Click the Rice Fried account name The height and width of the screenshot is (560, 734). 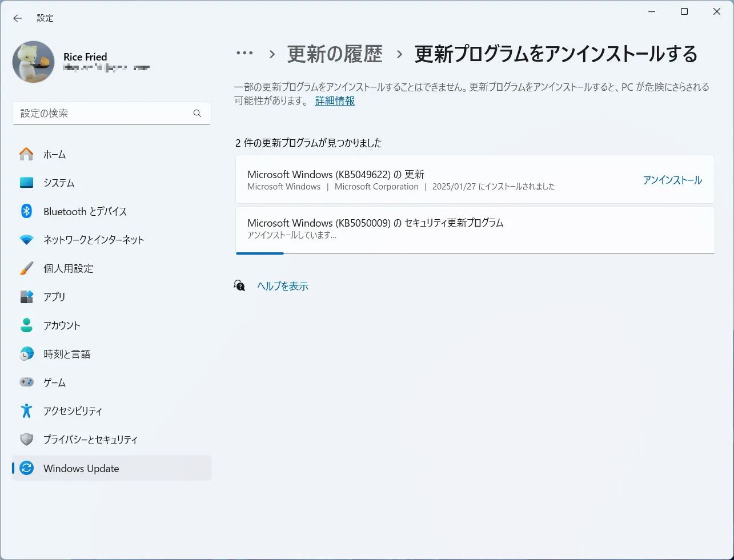point(85,57)
